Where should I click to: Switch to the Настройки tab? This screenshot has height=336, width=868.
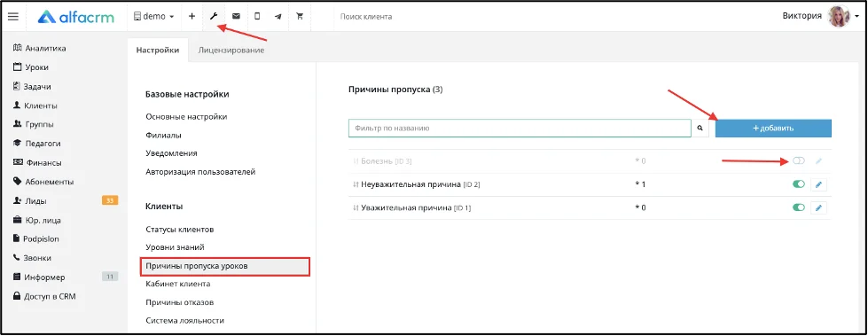tap(158, 50)
